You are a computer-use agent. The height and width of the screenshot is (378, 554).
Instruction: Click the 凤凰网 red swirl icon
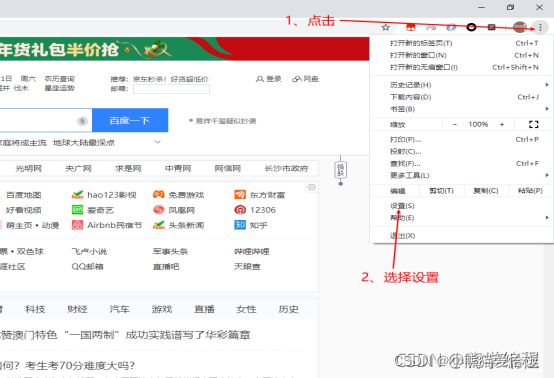159,210
